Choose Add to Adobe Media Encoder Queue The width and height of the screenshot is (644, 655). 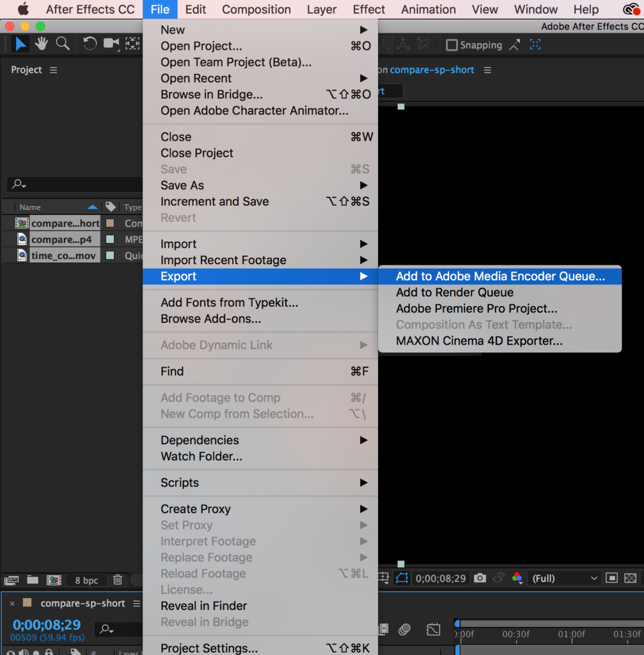point(499,276)
